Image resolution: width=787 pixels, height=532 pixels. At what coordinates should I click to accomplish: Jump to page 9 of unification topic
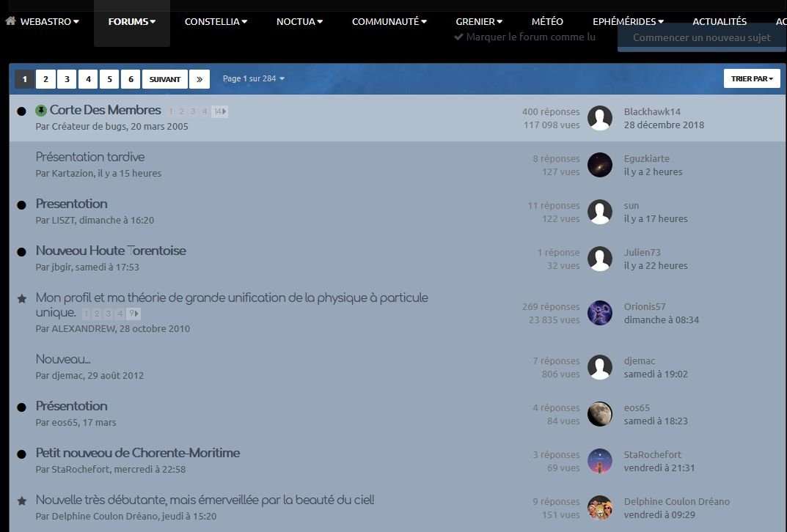[133, 314]
